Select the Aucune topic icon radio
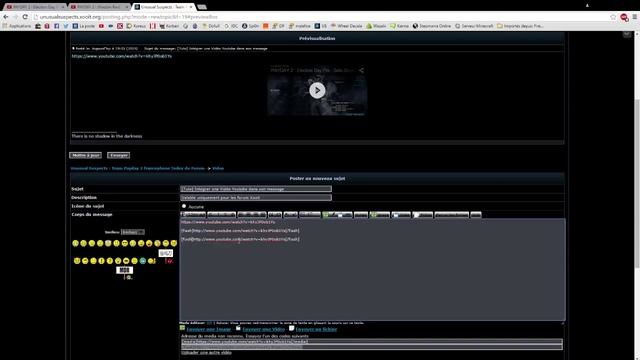This screenshot has height=360, width=640. pos(184,206)
